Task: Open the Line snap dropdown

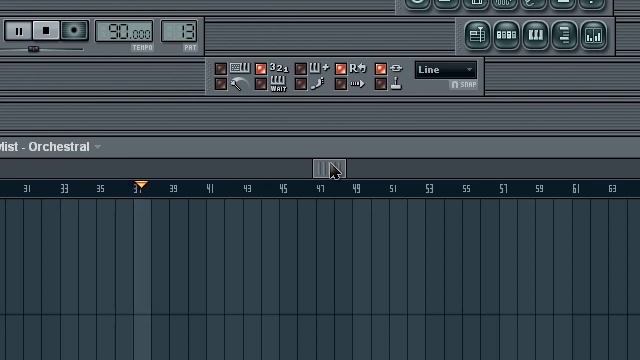Action: 445,70
